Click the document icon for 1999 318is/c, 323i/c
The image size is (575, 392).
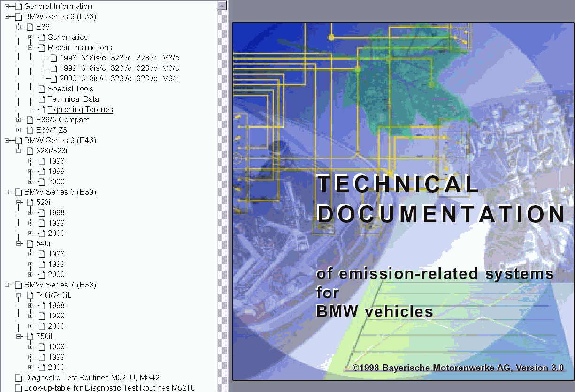54,68
